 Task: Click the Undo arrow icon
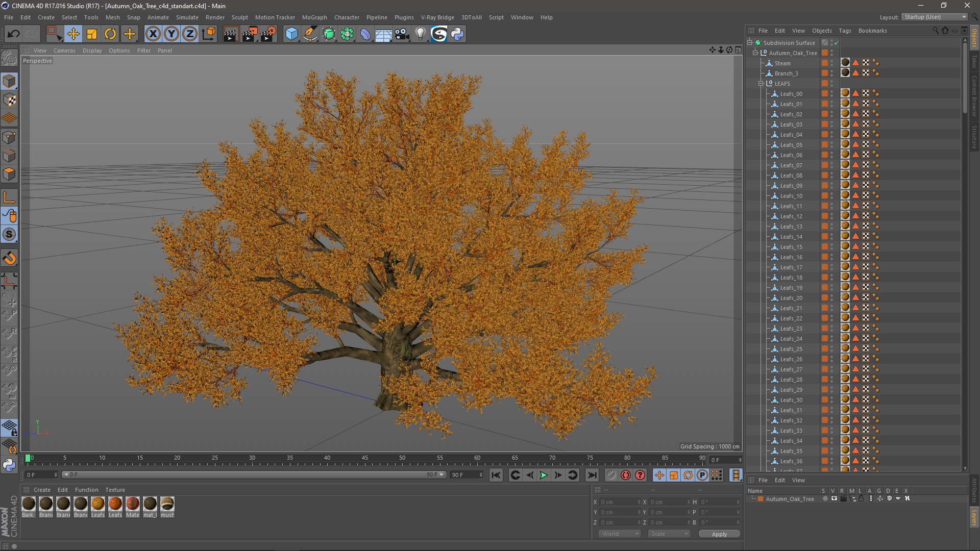point(13,34)
